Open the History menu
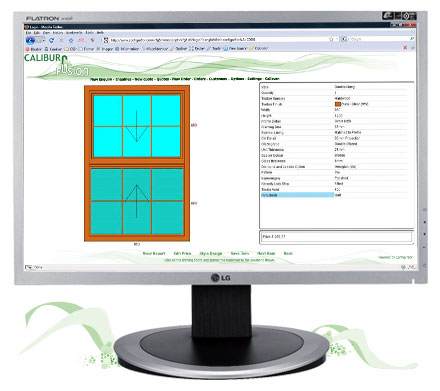This screenshot has width=440, height=391. [x=58, y=33]
